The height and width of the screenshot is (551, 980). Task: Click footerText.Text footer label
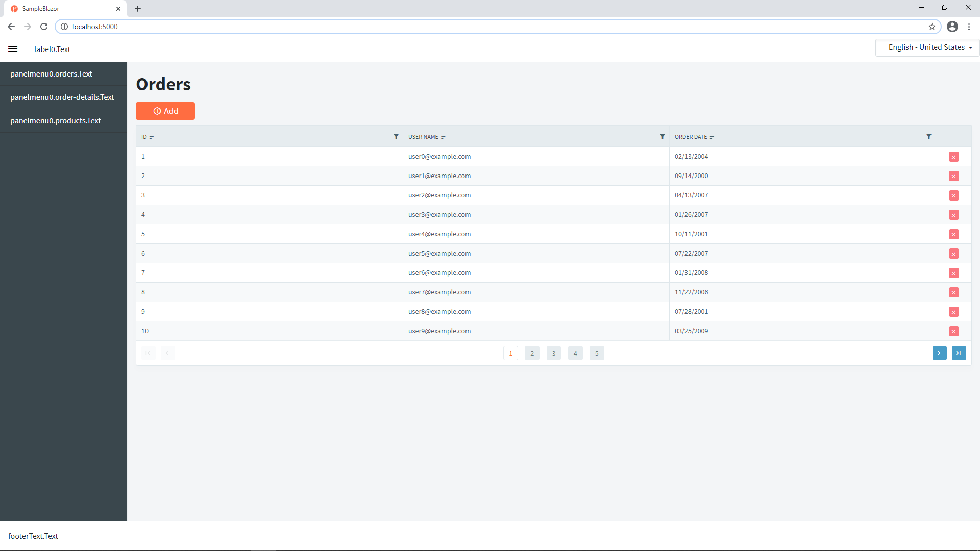(x=33, y=536)
